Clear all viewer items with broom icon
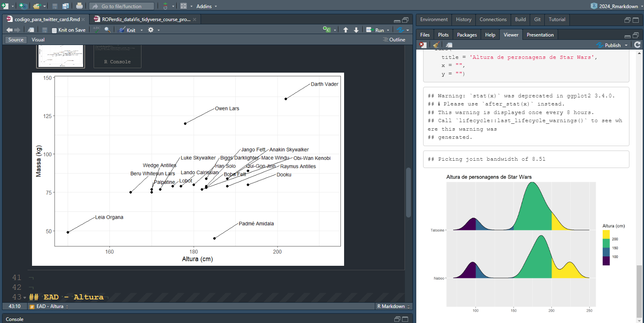 tap(436, 45)
